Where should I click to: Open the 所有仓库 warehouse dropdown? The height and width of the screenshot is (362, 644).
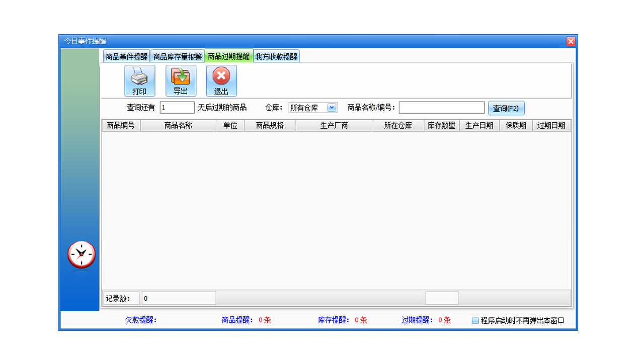click(332, 107)
